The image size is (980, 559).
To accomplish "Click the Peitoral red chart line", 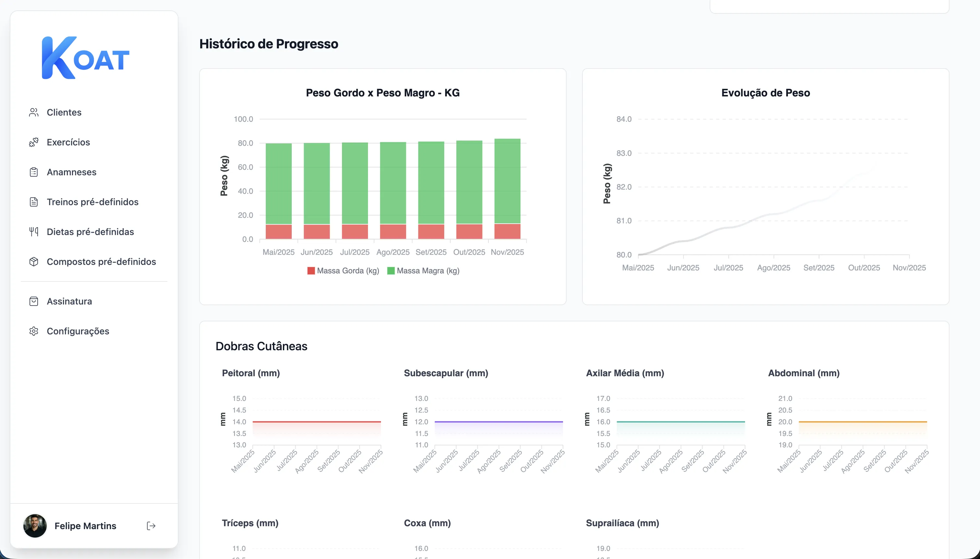I will point(317,422).
